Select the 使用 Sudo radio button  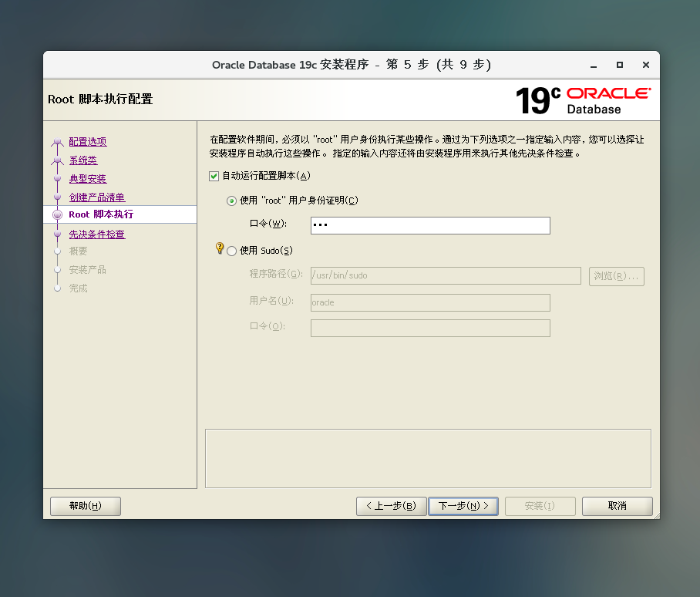pos(231,250)
